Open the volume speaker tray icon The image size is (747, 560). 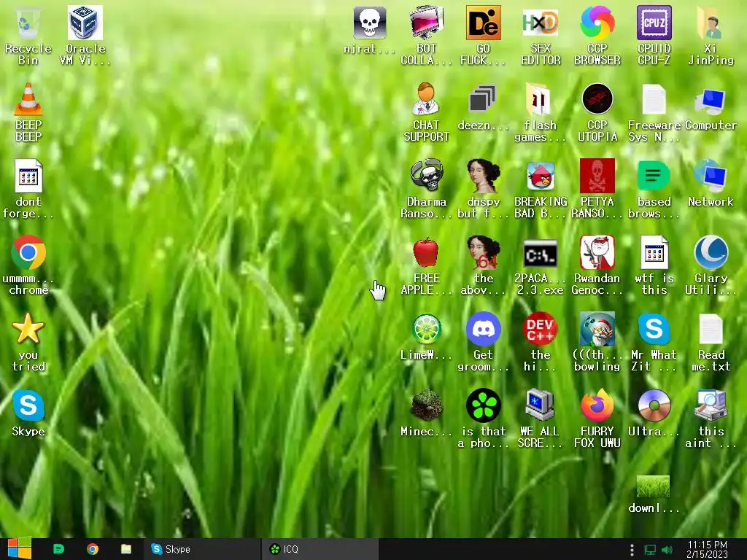667,550
